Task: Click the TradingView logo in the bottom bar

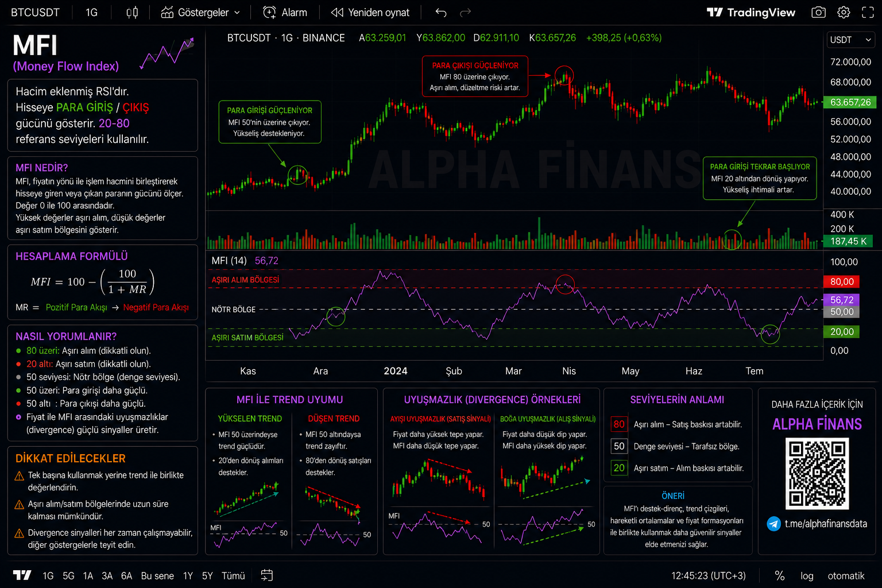Action: pyautogui.click(x=22, y=575)
